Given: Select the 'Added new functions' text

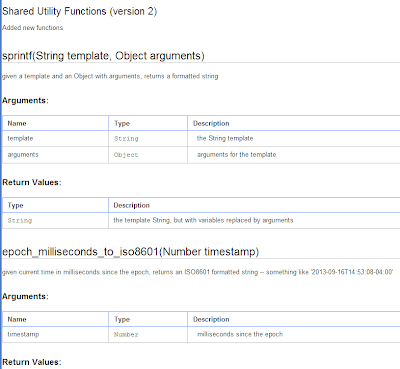Looking at the screenshot, I should 32,28.
